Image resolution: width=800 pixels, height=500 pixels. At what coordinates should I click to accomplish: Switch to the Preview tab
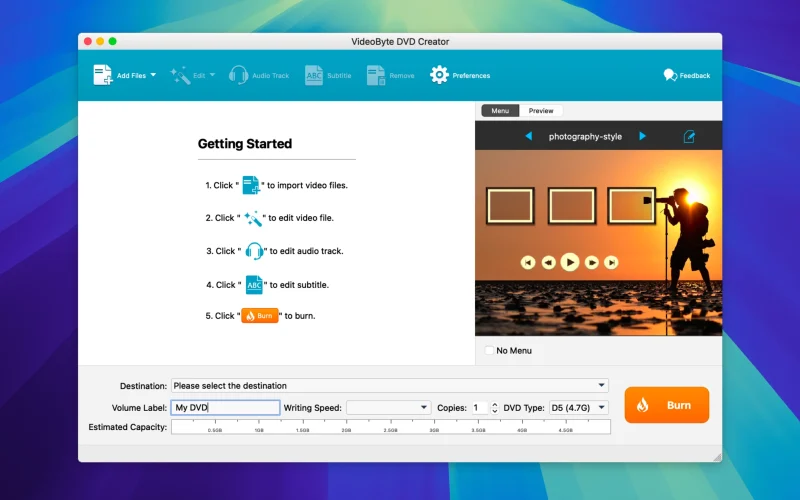click(541, 111)
